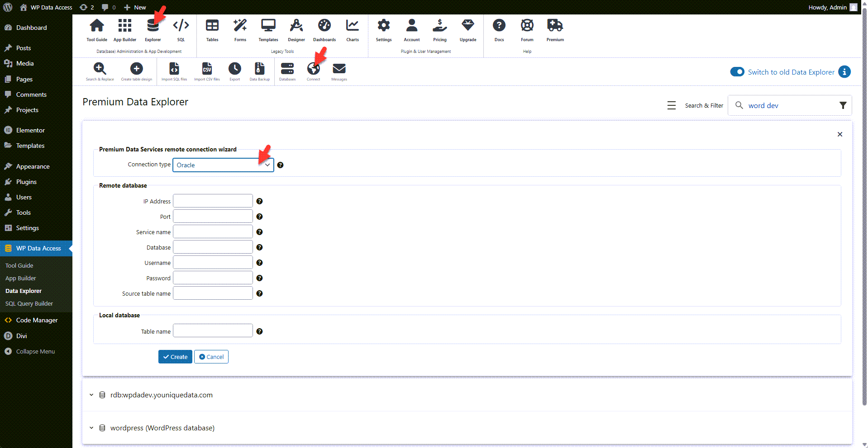This screenshot has width=868, height=448.
Task: Click the Create table design icon
Action: coord(136,69)
